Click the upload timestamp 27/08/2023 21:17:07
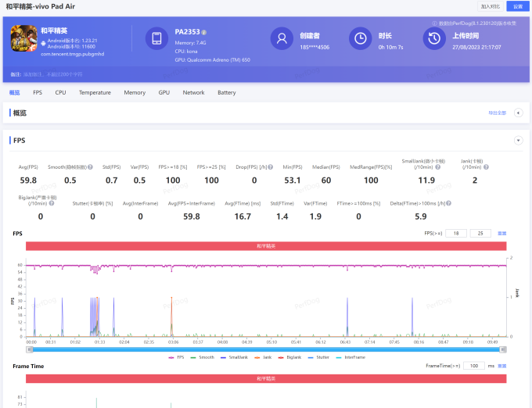 pos(476,47)
